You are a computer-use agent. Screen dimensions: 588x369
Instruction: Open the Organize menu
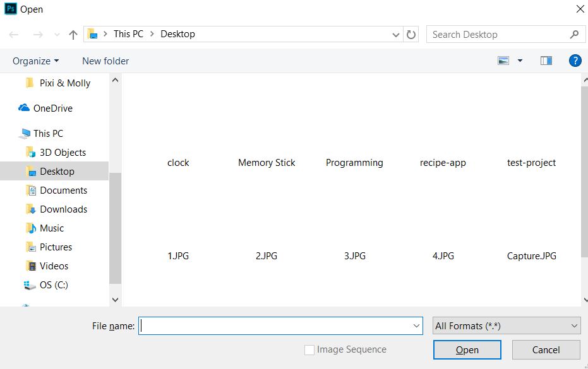(x=34, y=61)
